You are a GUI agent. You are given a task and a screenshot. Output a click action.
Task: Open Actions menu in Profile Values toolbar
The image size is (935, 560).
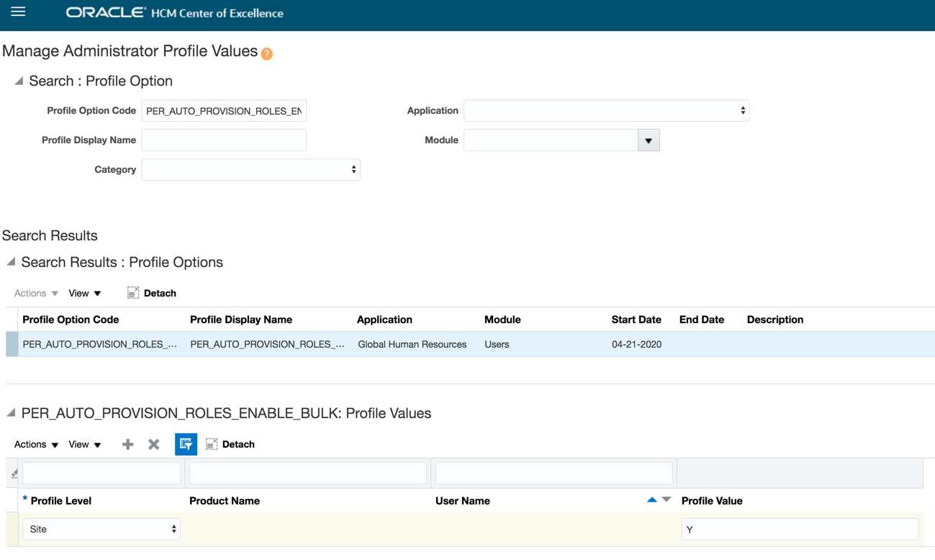pos(36,445)
